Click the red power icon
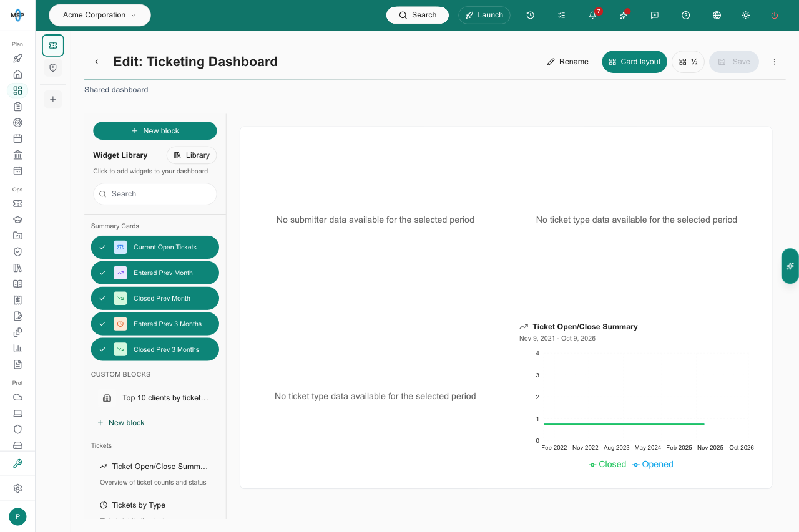799x532 pixels. click(775, 15)
